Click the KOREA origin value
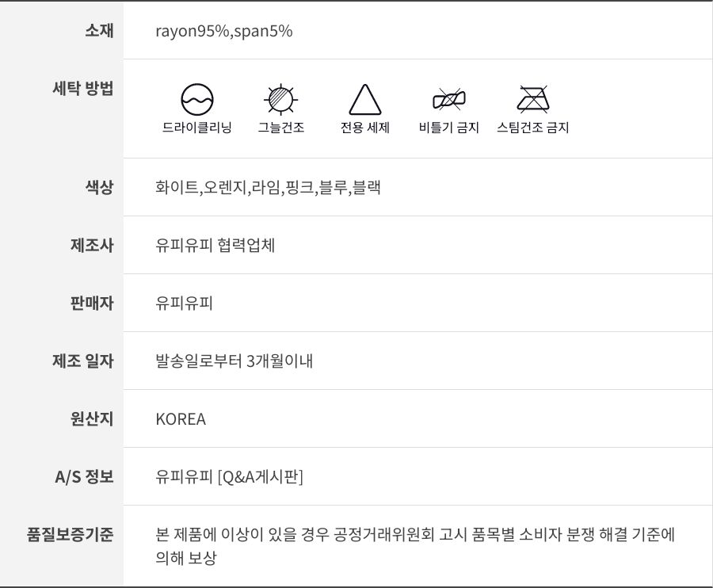This screenshot has width=713, height=588. (x=181, y=419)
